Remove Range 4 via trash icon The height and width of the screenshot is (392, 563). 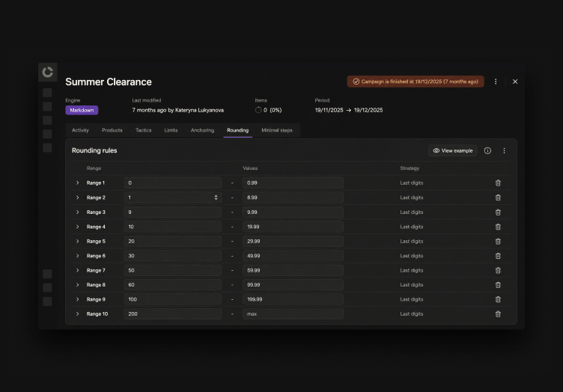click(x=498, y=227)
